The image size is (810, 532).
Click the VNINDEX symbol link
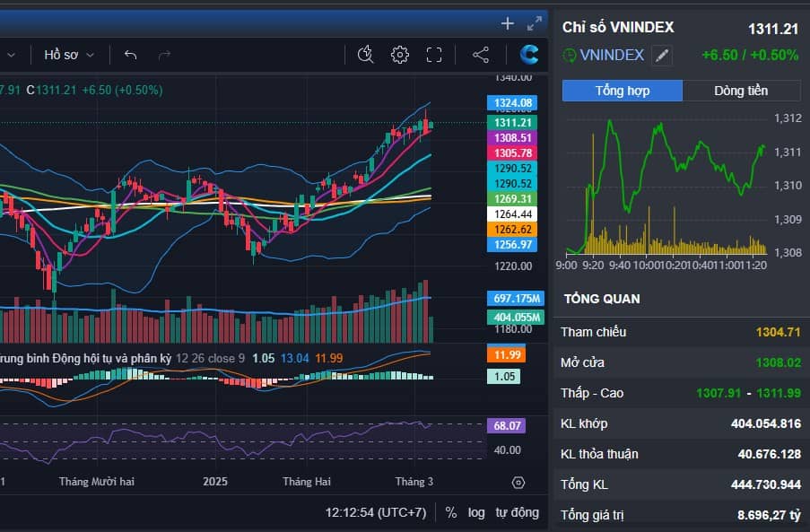tap(612, 56)
